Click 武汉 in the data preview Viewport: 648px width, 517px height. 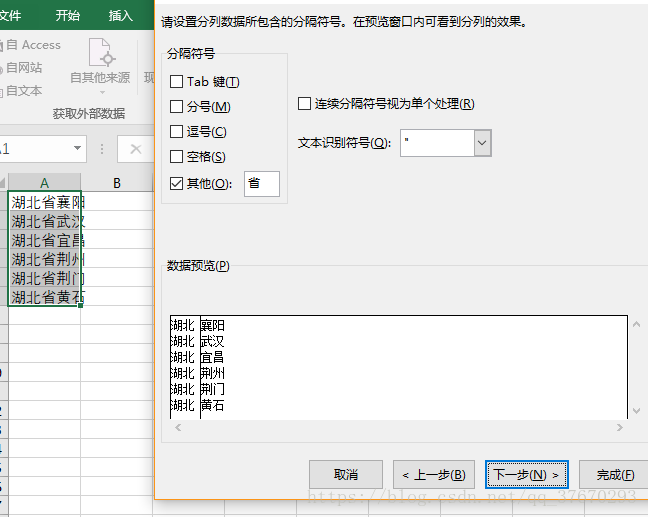point(212,341)
